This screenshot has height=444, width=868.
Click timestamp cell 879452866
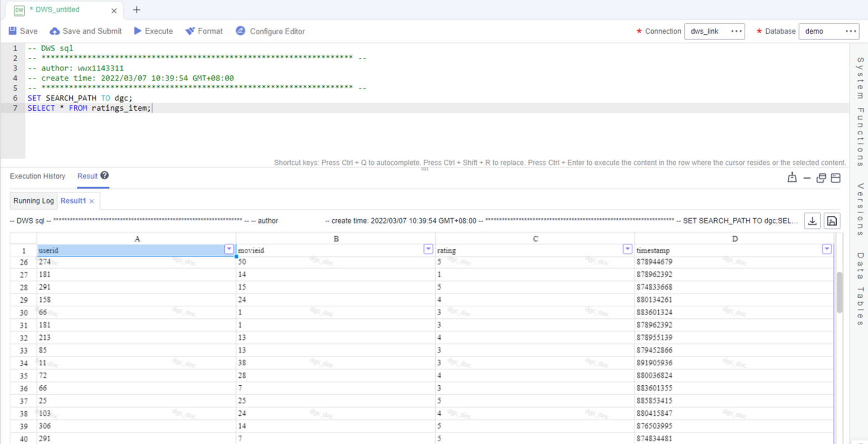click(x=735, y=350)
